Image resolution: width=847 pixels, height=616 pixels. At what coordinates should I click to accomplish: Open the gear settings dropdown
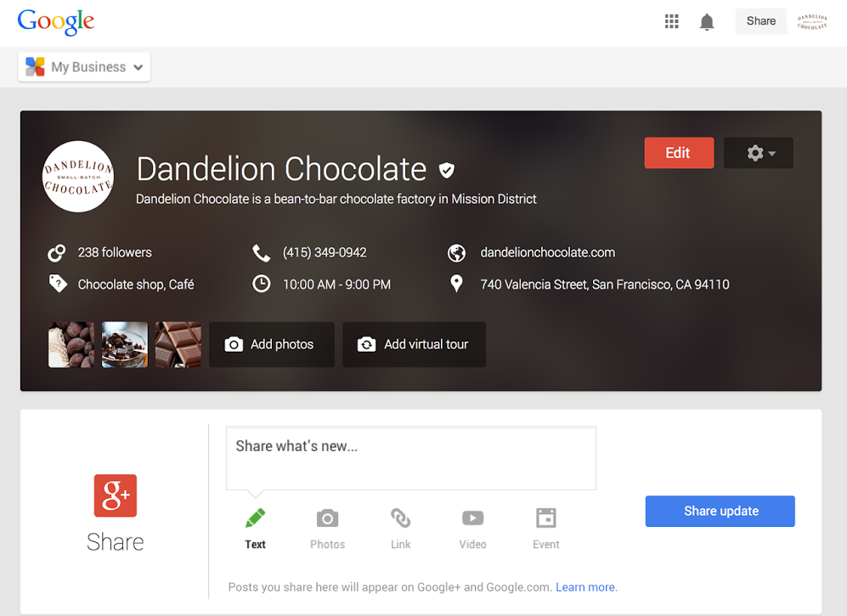[759, 153]
